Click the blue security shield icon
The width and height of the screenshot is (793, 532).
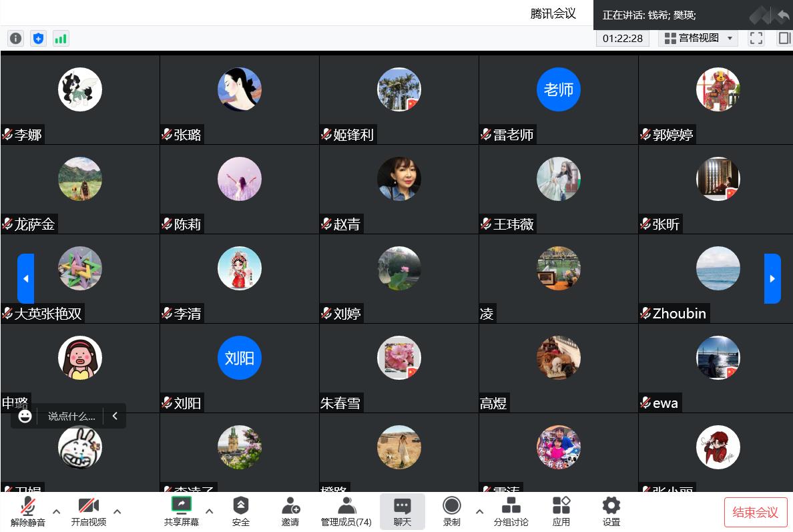39,39
